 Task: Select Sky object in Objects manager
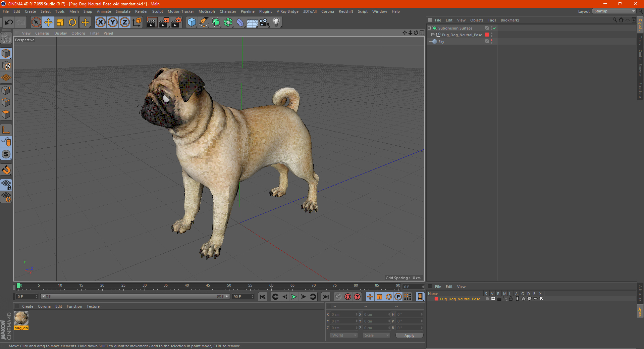pos(441,42)
